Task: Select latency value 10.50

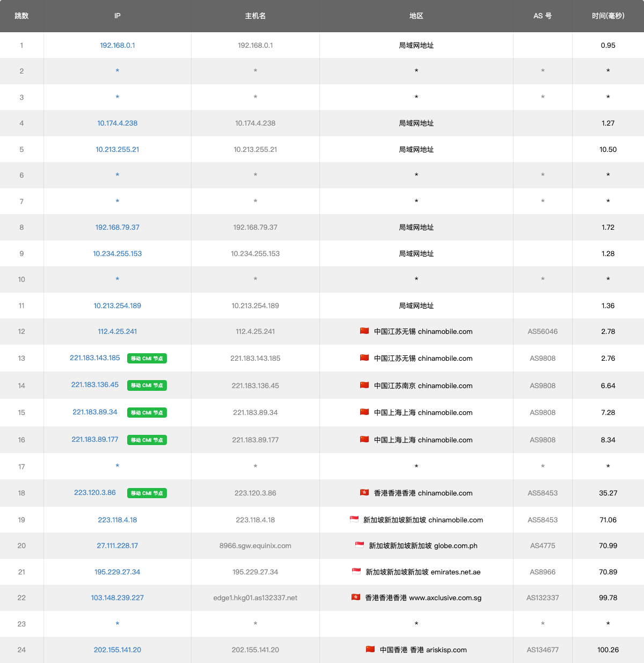Action: click(608, 149)
